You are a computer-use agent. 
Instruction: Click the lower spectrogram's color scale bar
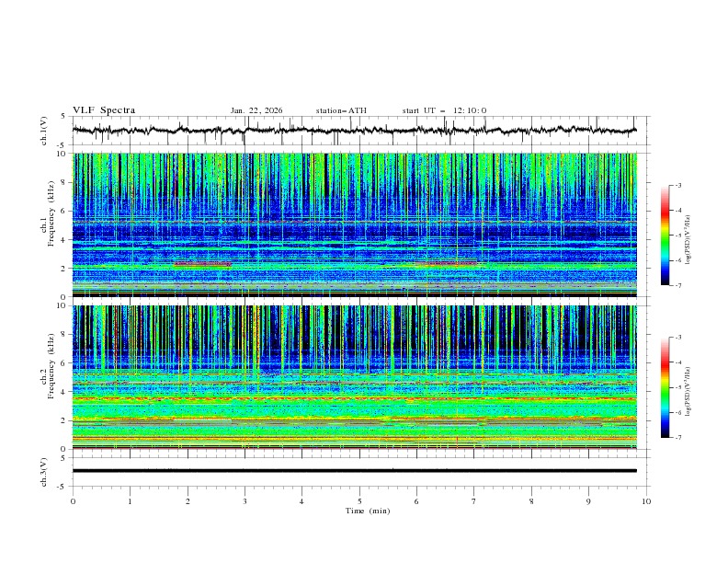(x=665, y=387)
